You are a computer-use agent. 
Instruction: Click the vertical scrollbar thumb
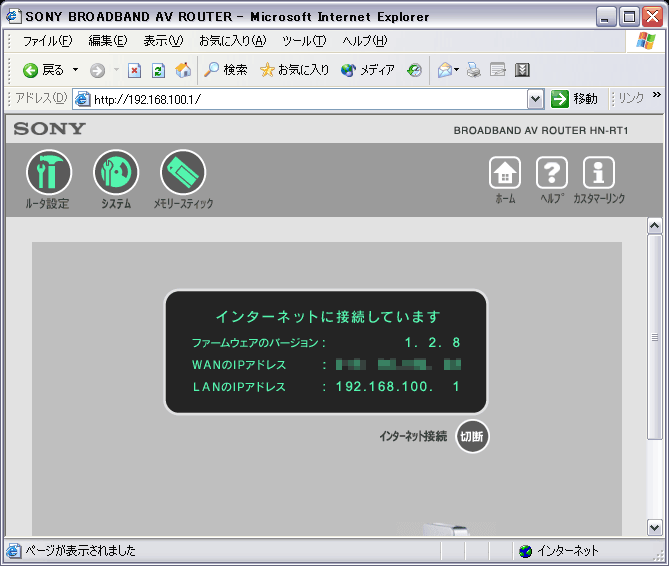click(654, 337)
